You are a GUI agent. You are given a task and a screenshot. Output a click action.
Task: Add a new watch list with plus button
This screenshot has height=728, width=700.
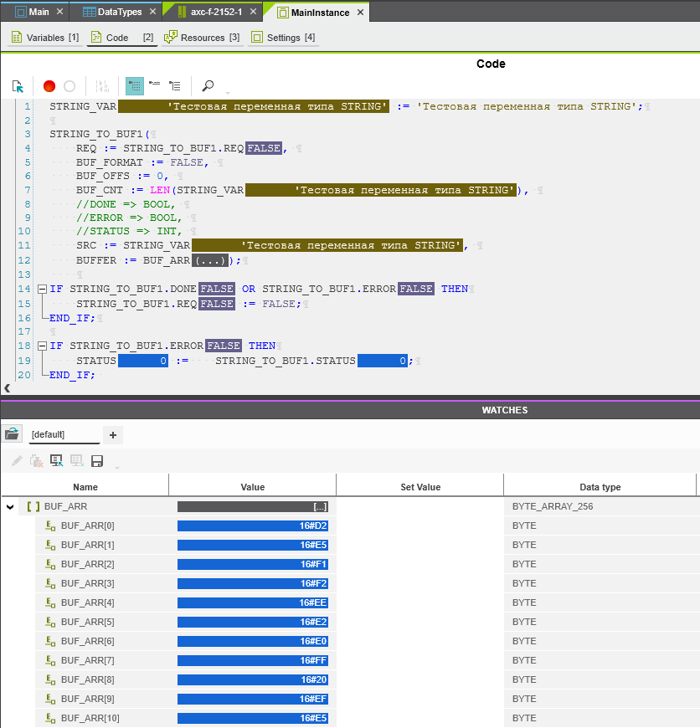pos(113,434)
